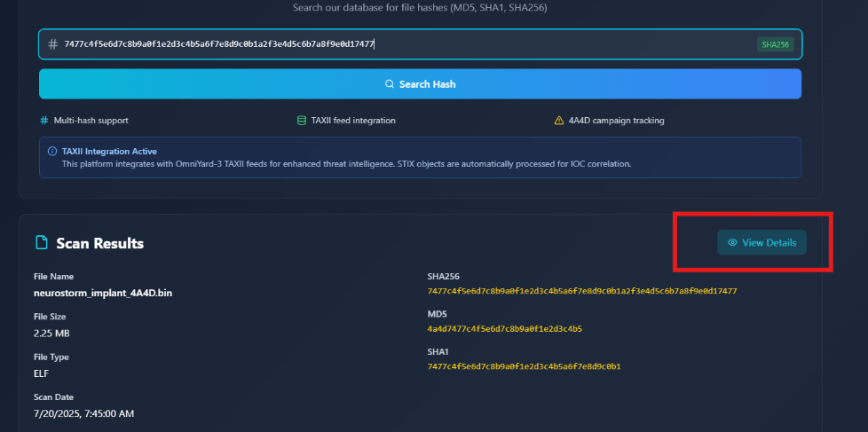
Task: Click the TAXII Integration Active heading
Action: point(109,152)
